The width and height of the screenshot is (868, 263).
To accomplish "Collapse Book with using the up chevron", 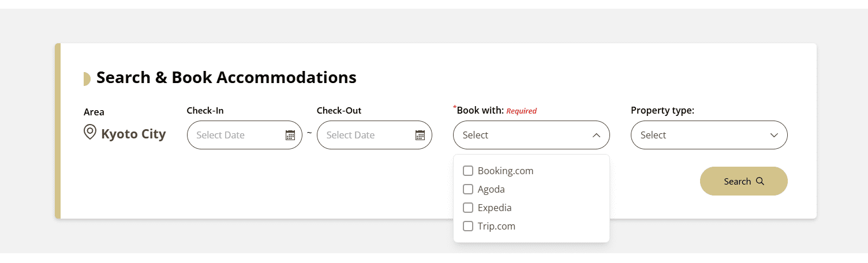I will pyautogui.click(x=597, y=136).
